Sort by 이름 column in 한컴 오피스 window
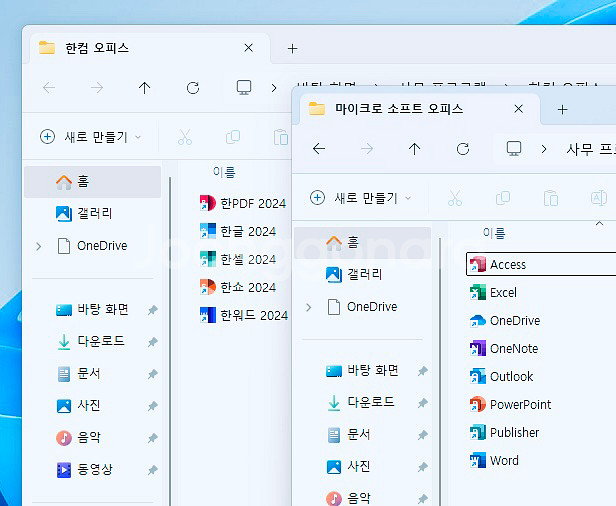This screenshot has height=506, width=616. 224,172
